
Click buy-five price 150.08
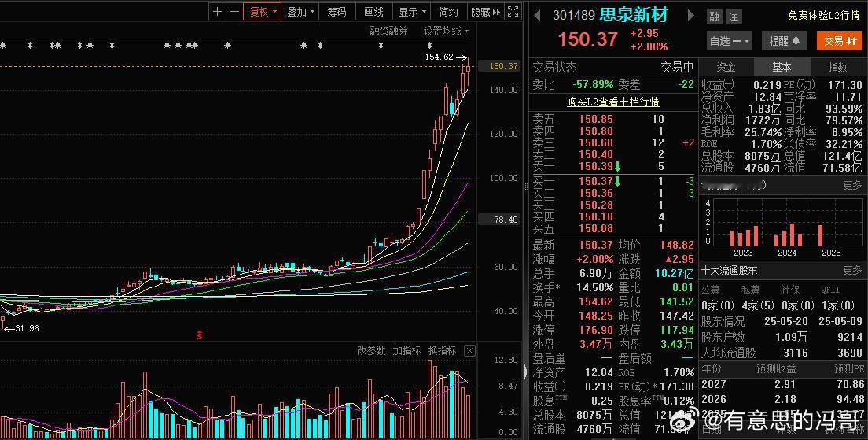[596, 228]
